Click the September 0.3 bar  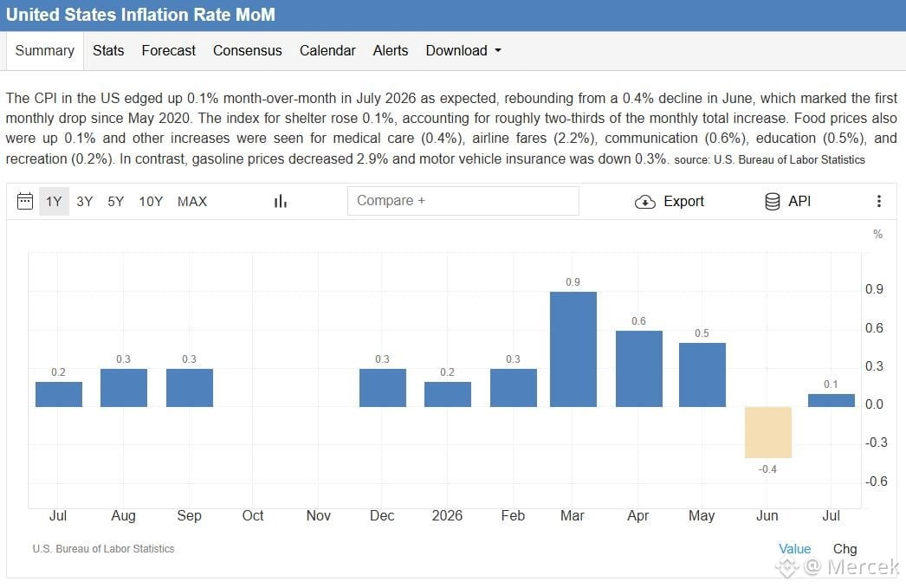click(x=190, y=388)
